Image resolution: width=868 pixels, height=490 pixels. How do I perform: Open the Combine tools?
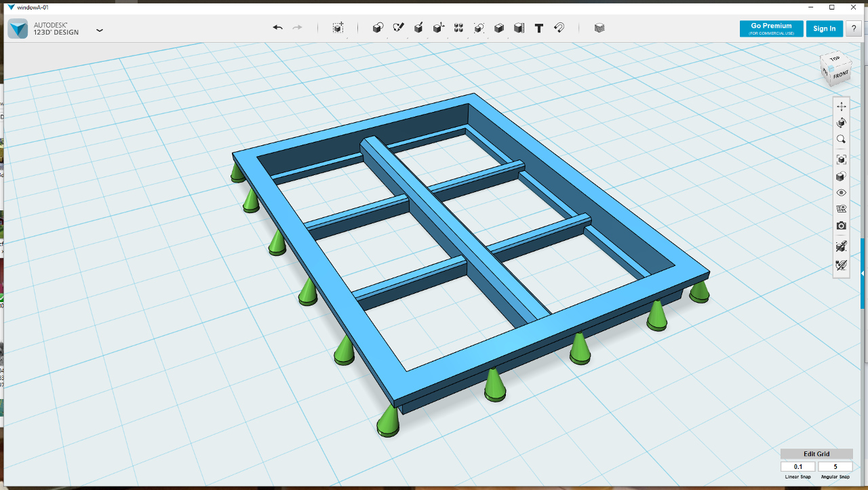tap(499, 28)
